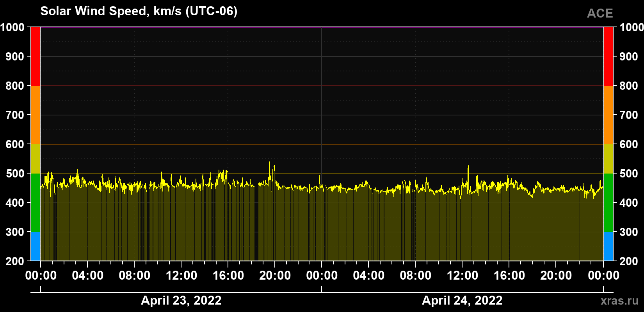Select the April 23, 2022 date label
Screen dimensions: 644x312
click(x=181, y=300)
